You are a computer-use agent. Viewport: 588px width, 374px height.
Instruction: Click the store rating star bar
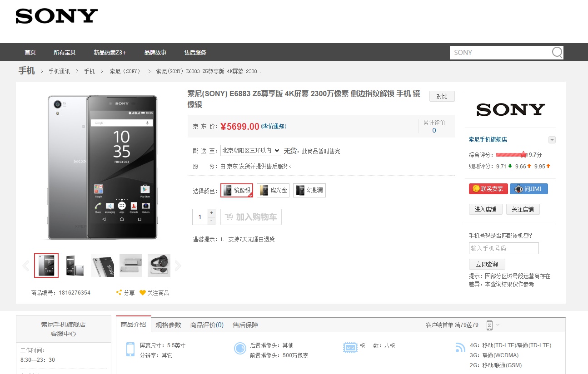(x=512, y=155)
